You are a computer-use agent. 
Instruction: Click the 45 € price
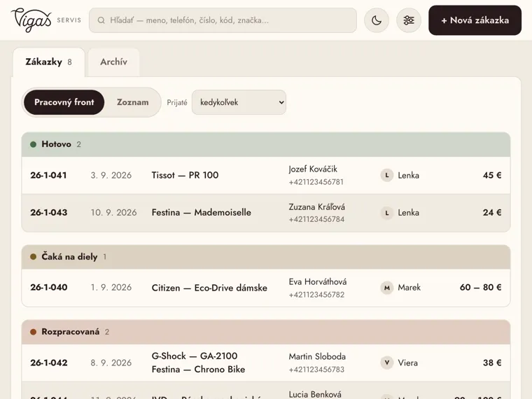[x=492, y=176]
